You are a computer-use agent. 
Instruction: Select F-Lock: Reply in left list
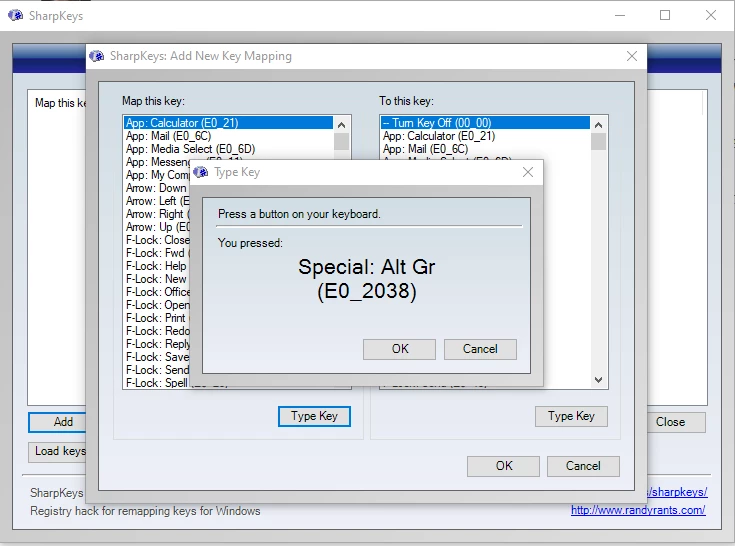(157, 344)
